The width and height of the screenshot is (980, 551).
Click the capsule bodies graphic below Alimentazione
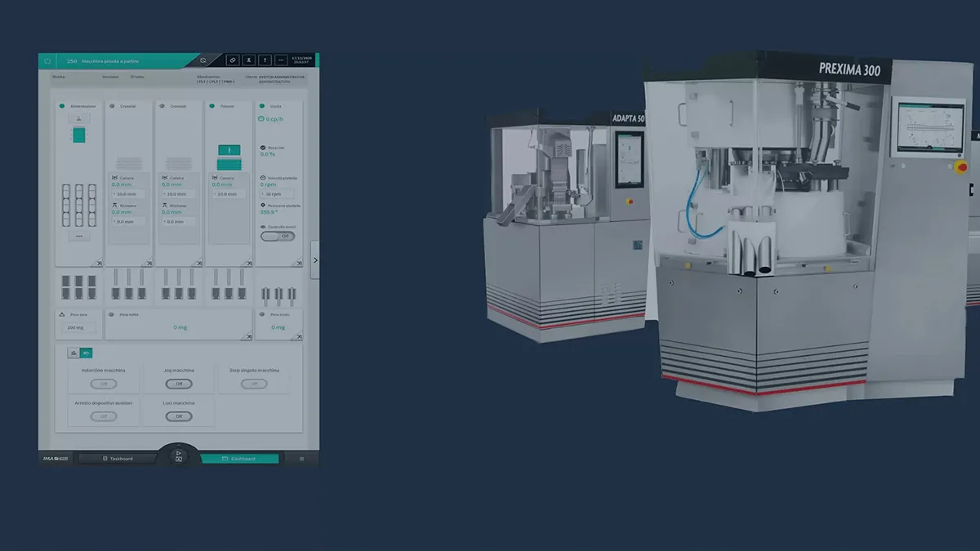point(79,286)
